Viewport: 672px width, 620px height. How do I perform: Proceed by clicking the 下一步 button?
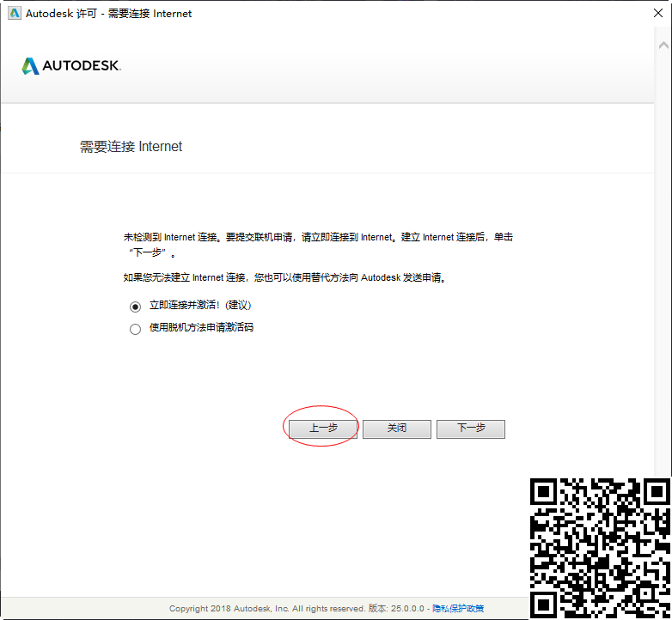click(470, 429)
